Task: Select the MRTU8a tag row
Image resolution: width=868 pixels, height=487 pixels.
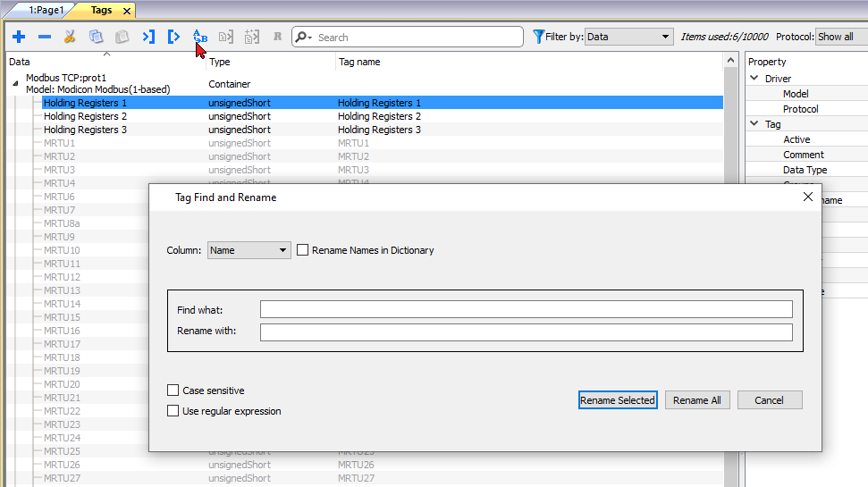Action: 62,223
